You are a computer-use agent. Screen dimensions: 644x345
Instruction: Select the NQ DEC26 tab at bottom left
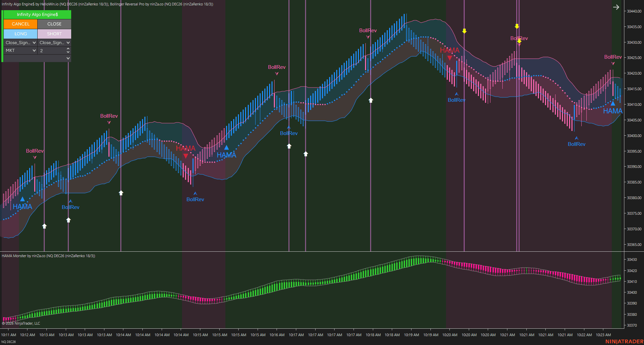pyautogui.click(x=8, y=342)
